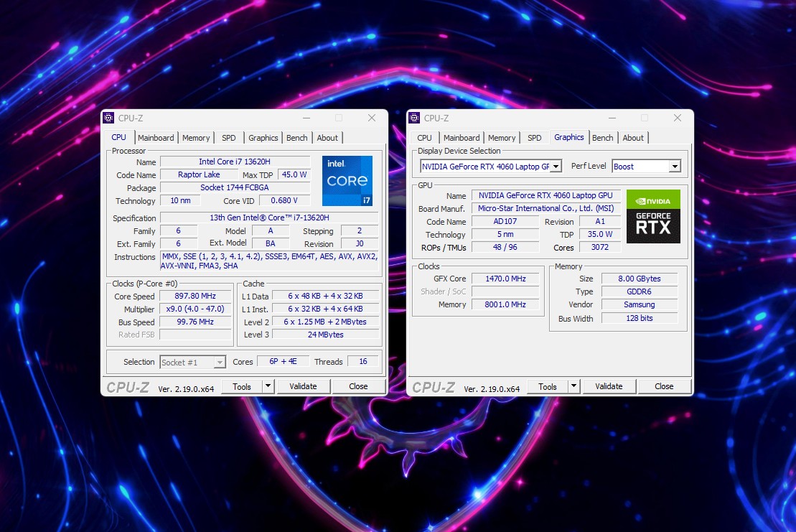Click GPU Name field RTX 4060 Laptop GPU
Image resolution: width=796 pixels, height=532 pixels.
click(546, 195)
